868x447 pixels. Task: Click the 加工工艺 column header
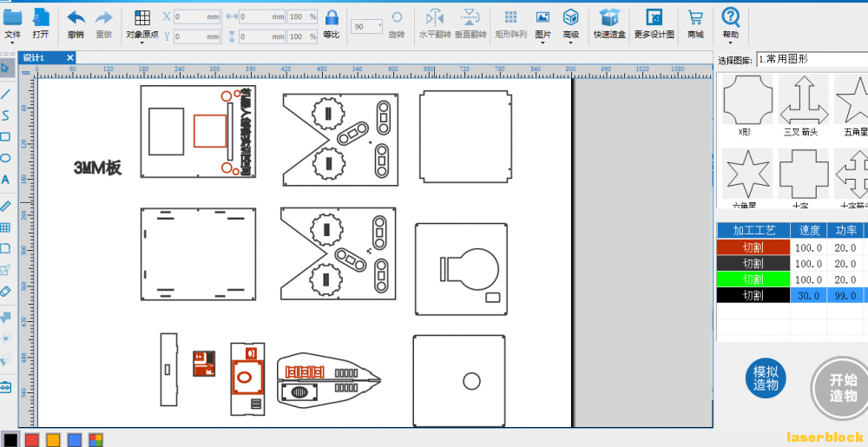[x=753, y=230]
